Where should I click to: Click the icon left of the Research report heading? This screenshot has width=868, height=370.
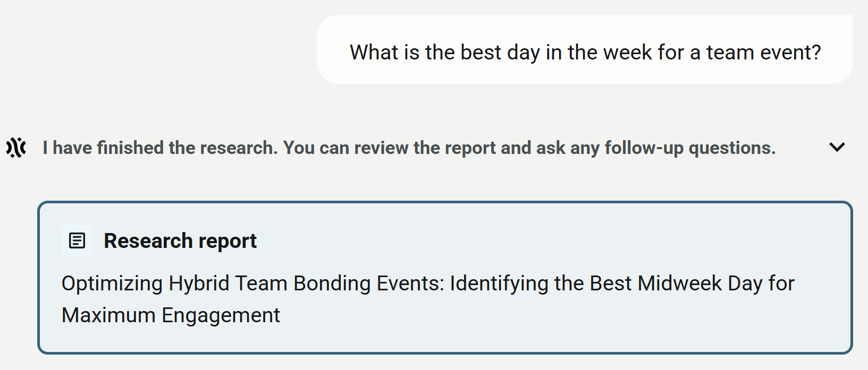tap(77, 240)
